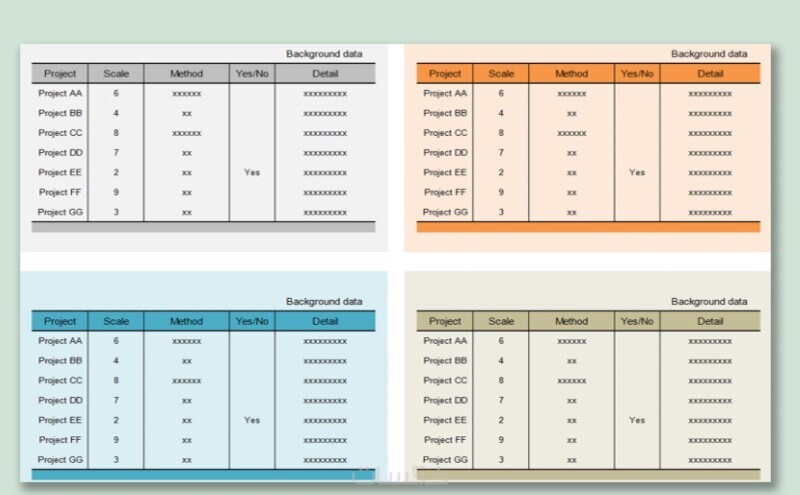Click Yes/No header in the gray table

252,73
